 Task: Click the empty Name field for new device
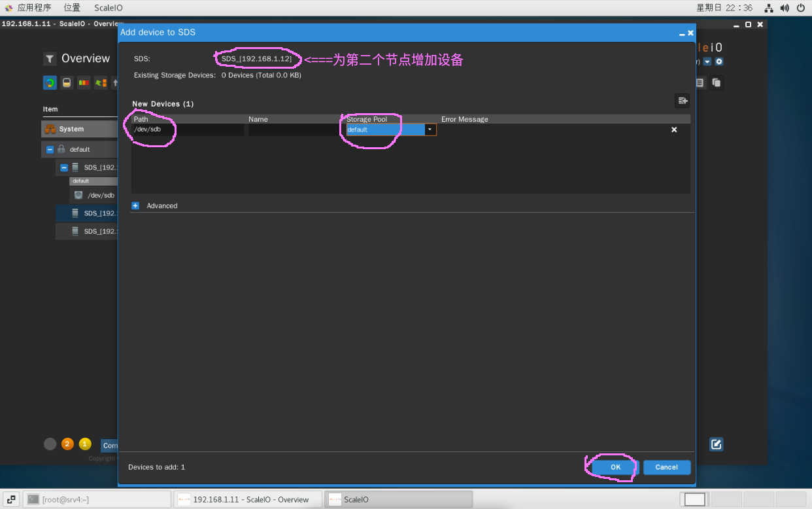(294, 130)
